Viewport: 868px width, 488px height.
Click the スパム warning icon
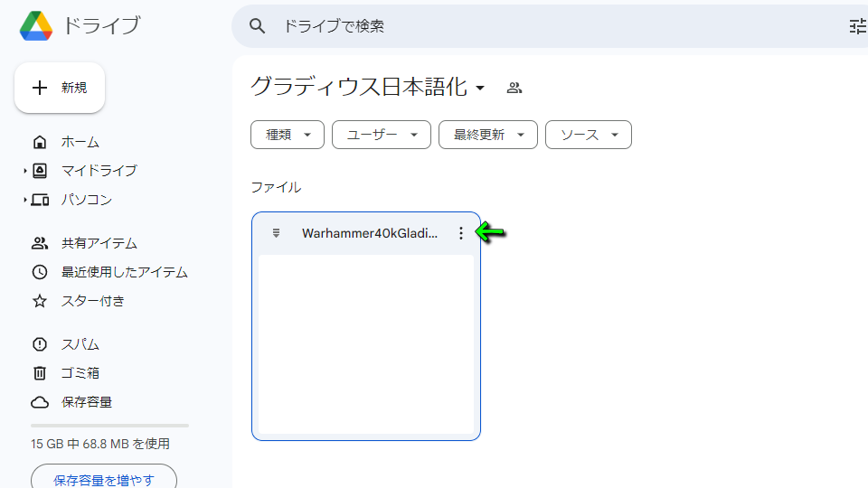39,344
